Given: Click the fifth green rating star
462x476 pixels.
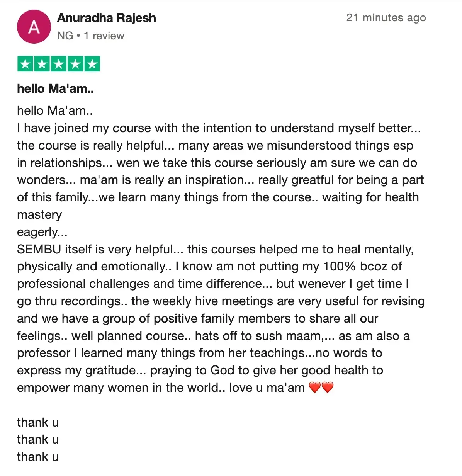Looking at the screenshot, I should 92,64.
